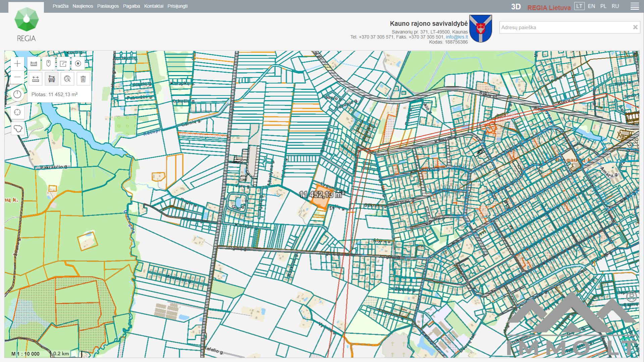Screen dimensions: 644x362
Task: Click the info@krs.lt email link
Action: pyautogui.click(x=457, y=37)
